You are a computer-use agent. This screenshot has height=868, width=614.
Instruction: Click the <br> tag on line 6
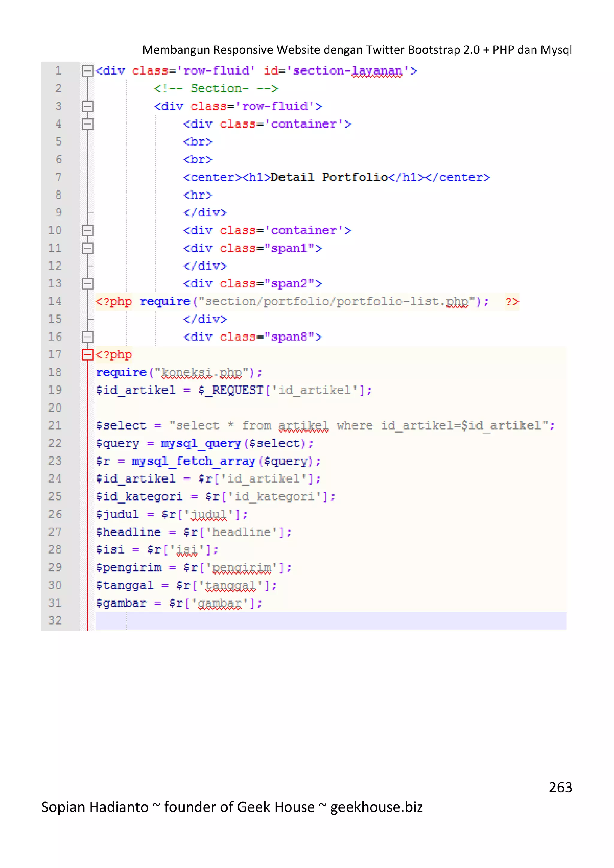coord(198,159)
